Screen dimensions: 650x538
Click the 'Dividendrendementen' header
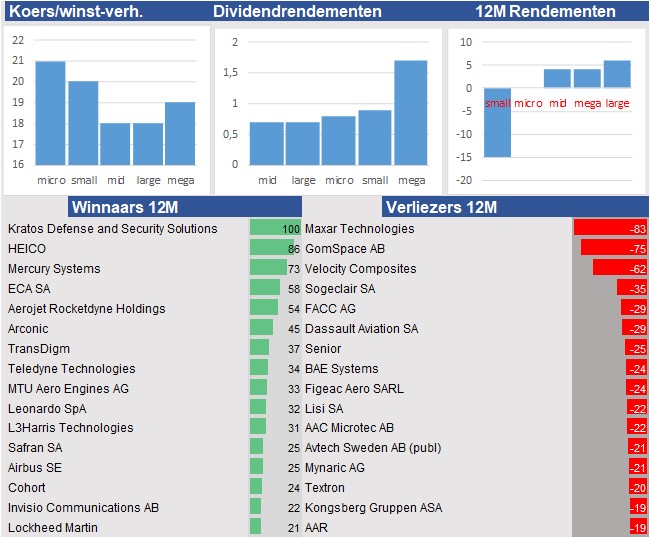tap(297, 11)
